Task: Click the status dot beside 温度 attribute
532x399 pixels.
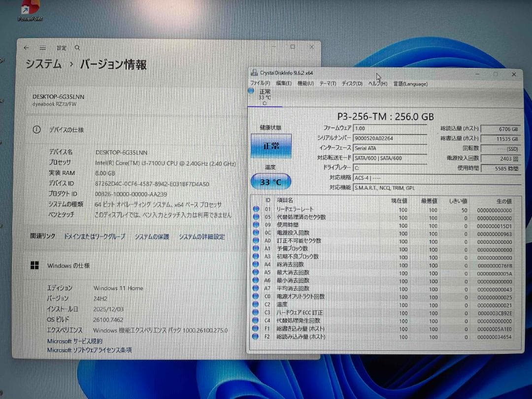Action: 256,304
